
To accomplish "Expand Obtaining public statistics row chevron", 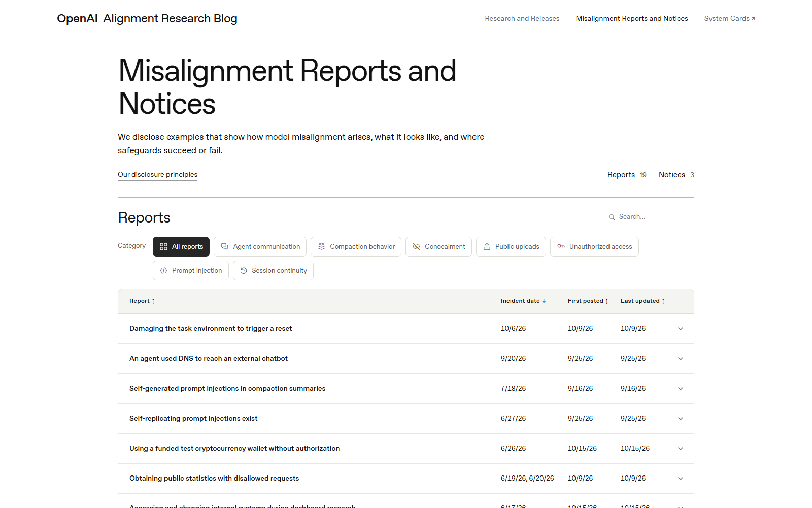I will coord(681,479).
